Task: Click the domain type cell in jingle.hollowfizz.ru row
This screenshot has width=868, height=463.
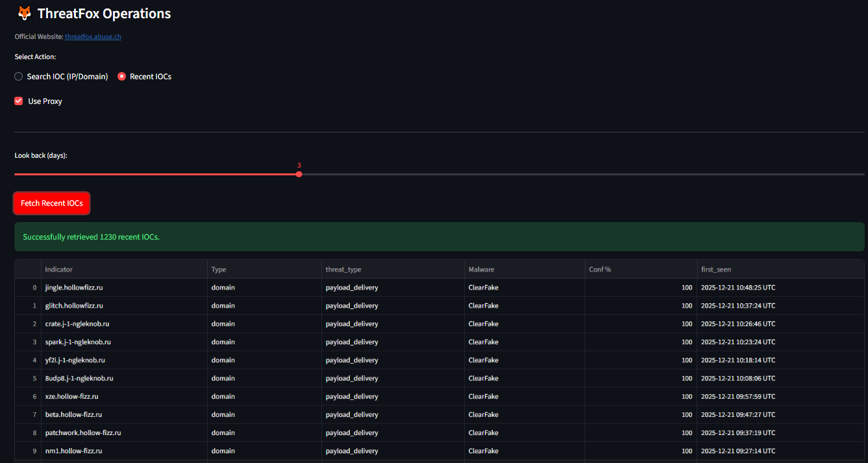Action: [265, 288]
